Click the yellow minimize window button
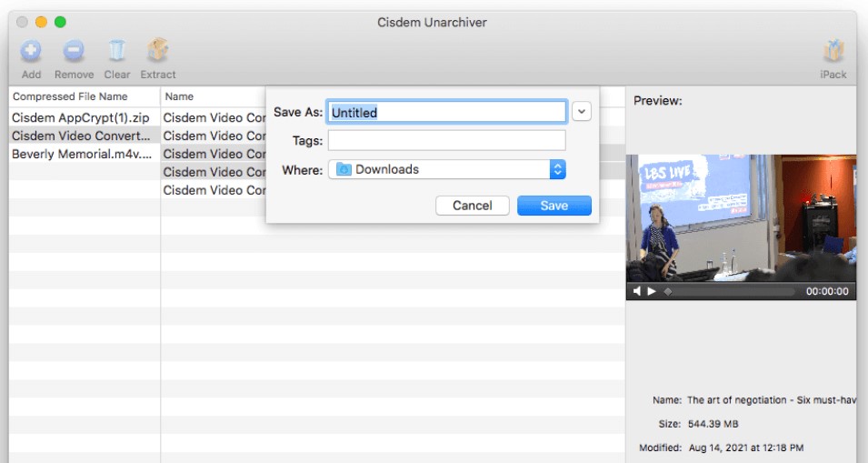Screen dimensions: 868x463 pos(41,22)
